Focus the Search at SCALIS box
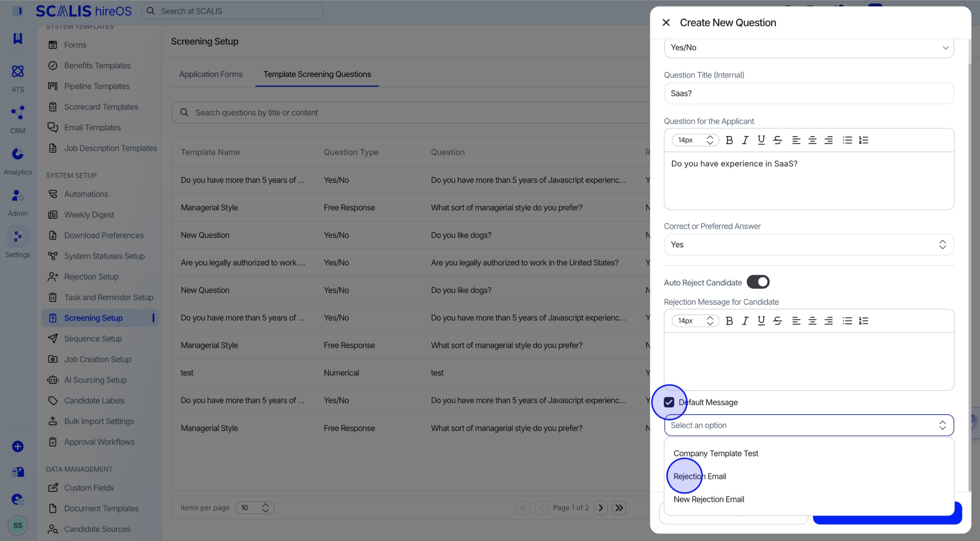980x541 pixels. tap(232, 11)
